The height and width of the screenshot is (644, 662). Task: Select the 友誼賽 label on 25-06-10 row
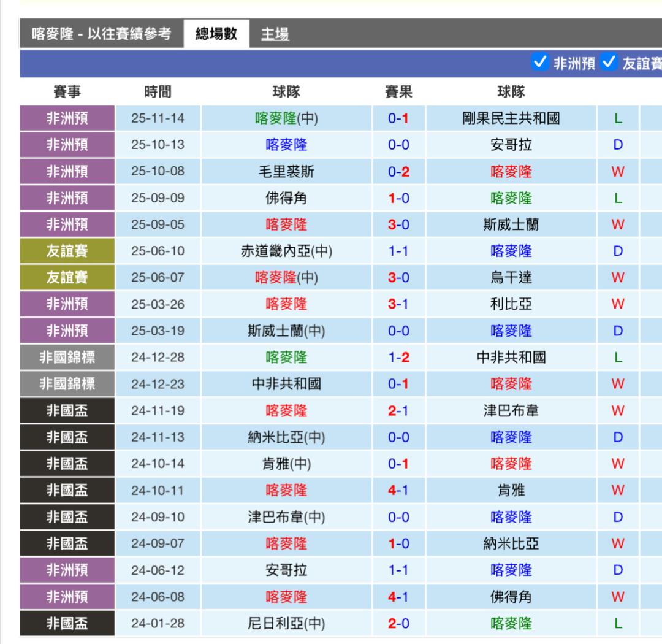click(x=67, y=251)
